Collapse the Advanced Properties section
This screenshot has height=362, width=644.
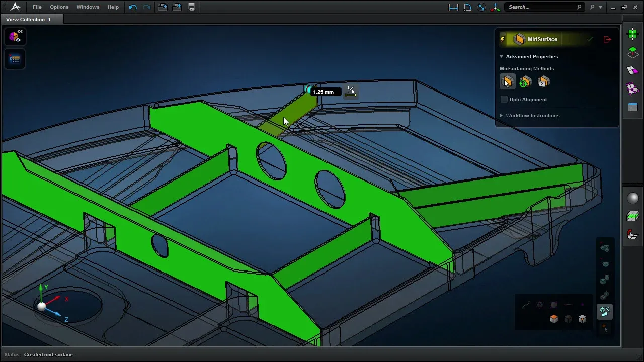point(502,57)
